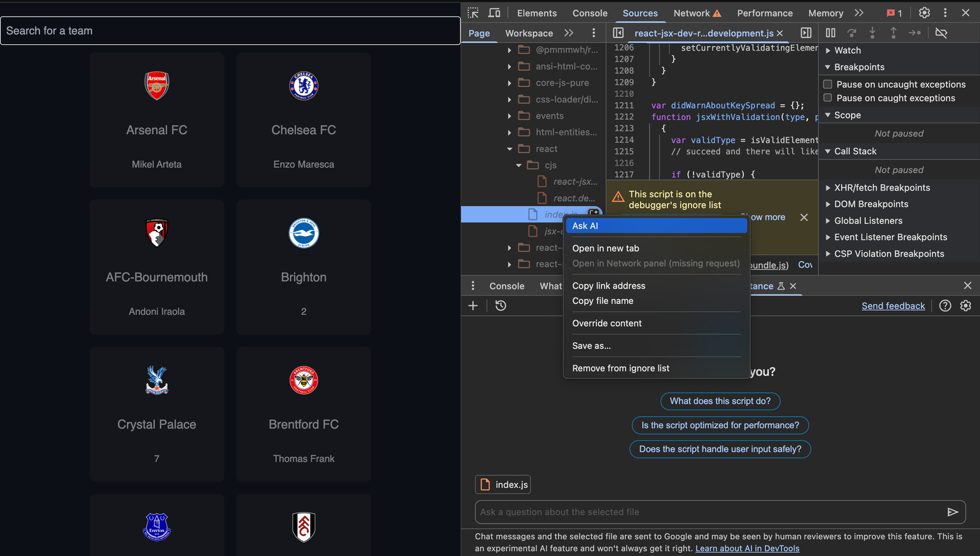Enable Pause on uncaught exceptions checkbox
This screenshot has width=980, height=556.
(827, 84)
